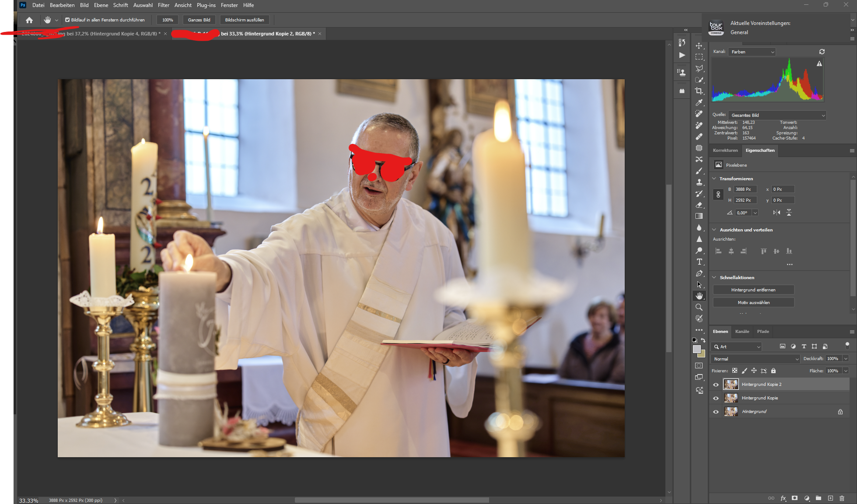Open the Kanal Farben dropdown
Screen dimensions: 857x504
pos(752,52)
